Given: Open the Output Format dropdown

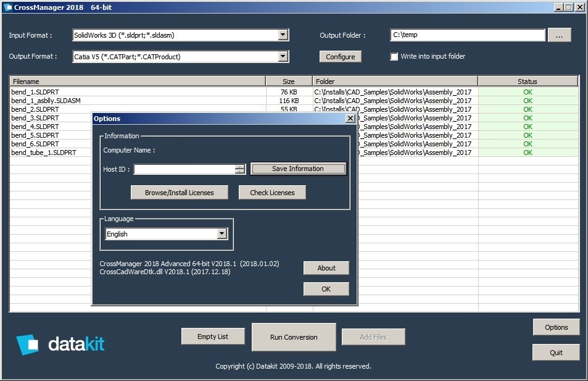Looking at the screenshot, I should 283,56.
